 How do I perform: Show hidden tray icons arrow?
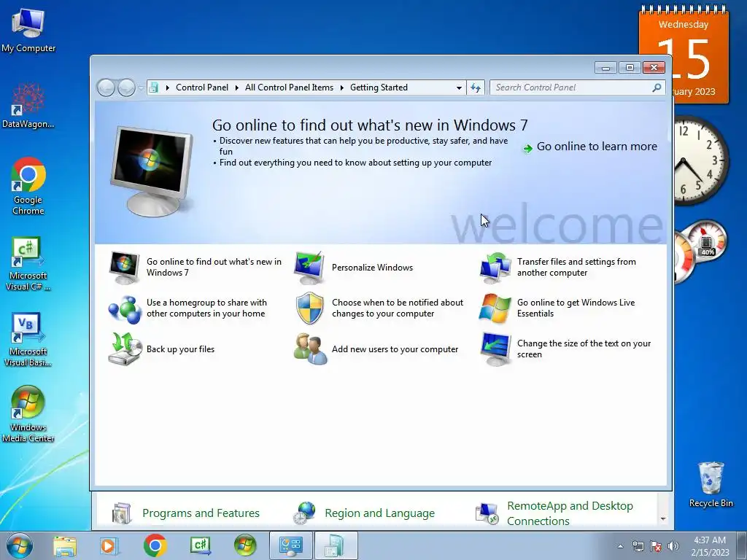point(620,546)
